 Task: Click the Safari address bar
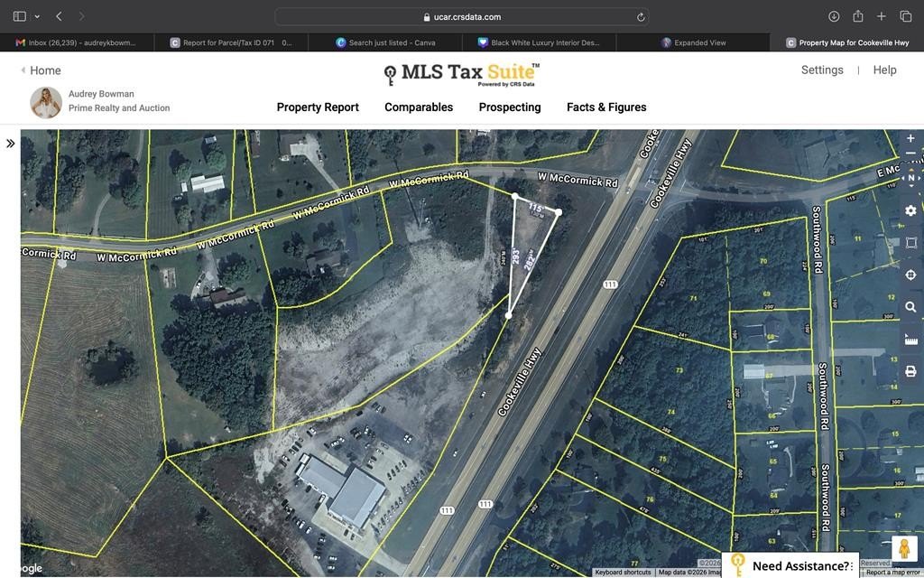[461, 16]
